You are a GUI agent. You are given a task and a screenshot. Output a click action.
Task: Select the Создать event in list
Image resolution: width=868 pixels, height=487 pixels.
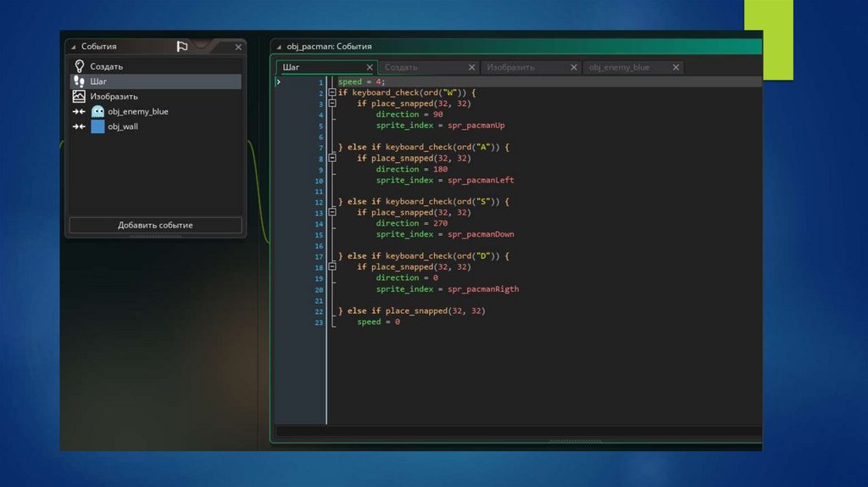click(156, 66)
